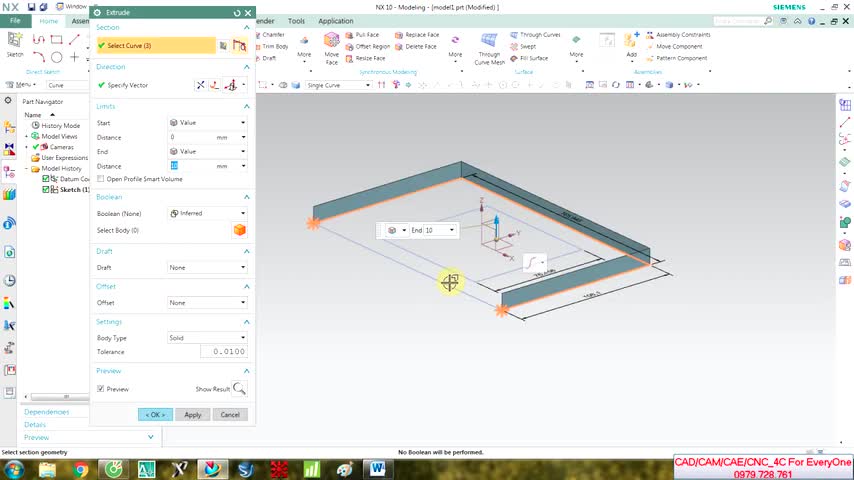Click the Select Body cube icon
854x480 pixels.
pyautogui.click(x=240, y=230)
